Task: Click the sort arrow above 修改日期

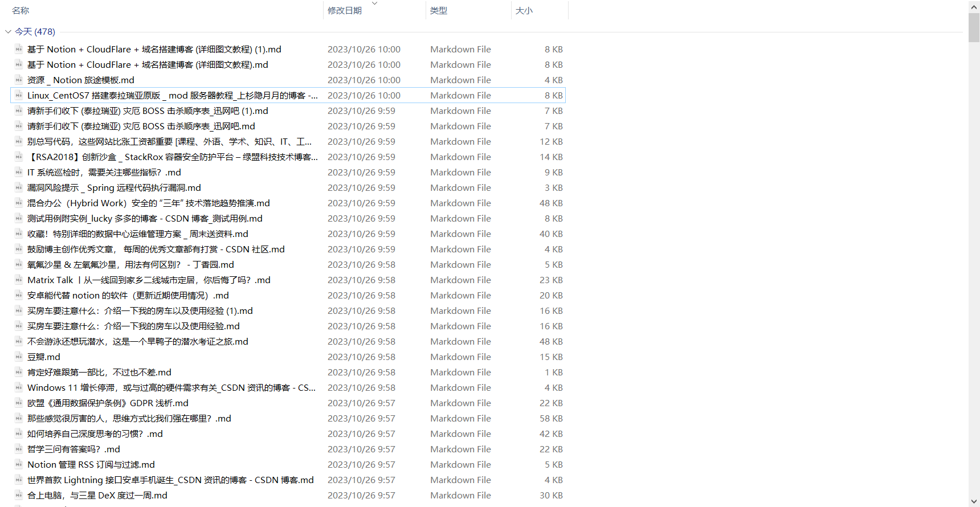Action: point(374,3)
